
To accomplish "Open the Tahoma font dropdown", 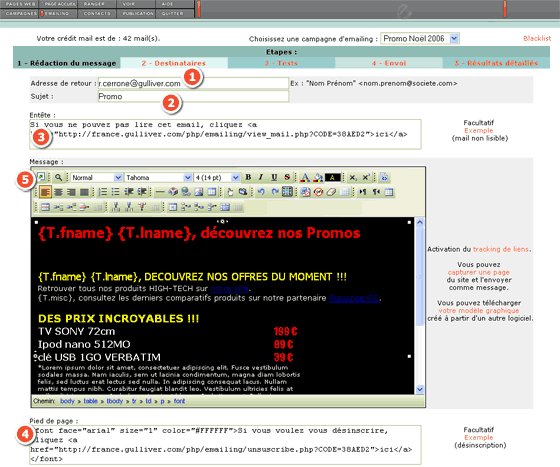I will (158, 177).
